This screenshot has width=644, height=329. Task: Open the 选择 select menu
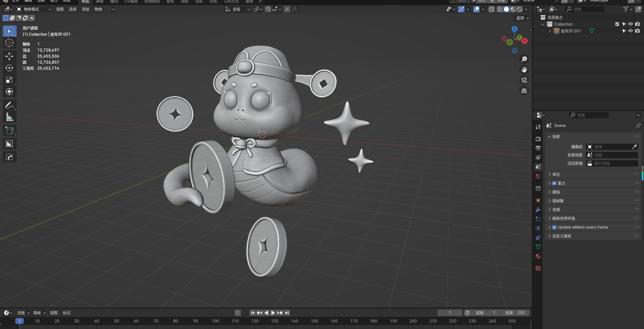73,9
